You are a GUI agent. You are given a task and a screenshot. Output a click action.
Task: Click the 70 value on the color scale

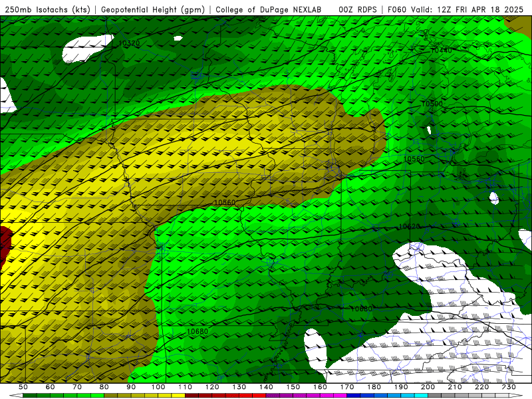point(77,387)
